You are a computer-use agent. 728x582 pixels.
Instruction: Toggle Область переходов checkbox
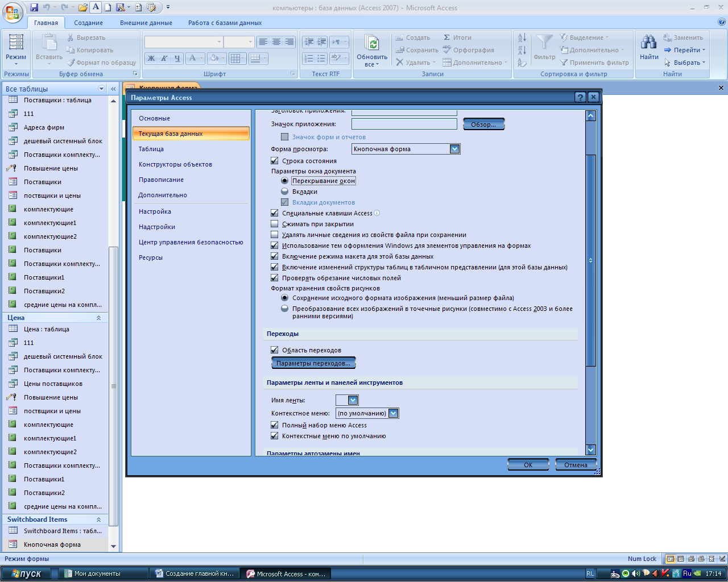click(x=275, y=350)
